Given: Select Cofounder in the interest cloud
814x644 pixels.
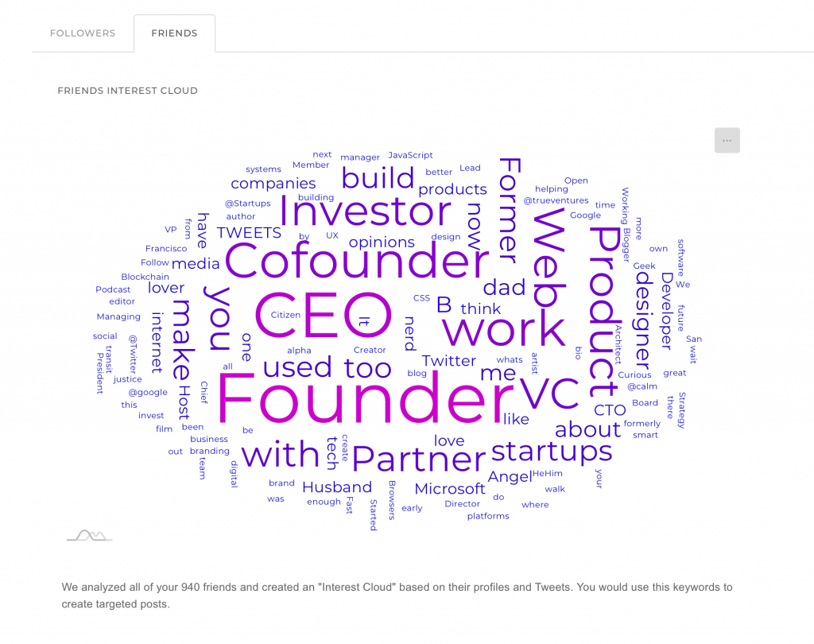Looking at the screenshot, I should (x=357, y=260).
